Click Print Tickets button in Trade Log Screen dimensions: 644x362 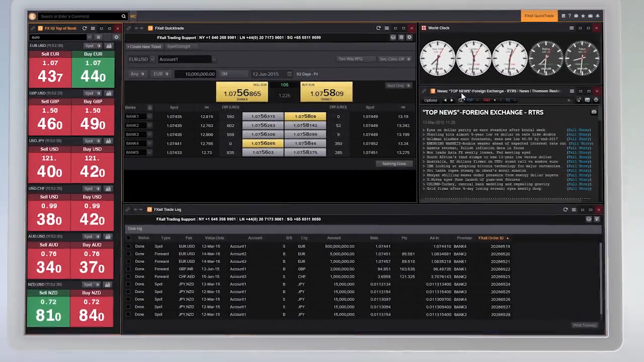coord(584,325)
